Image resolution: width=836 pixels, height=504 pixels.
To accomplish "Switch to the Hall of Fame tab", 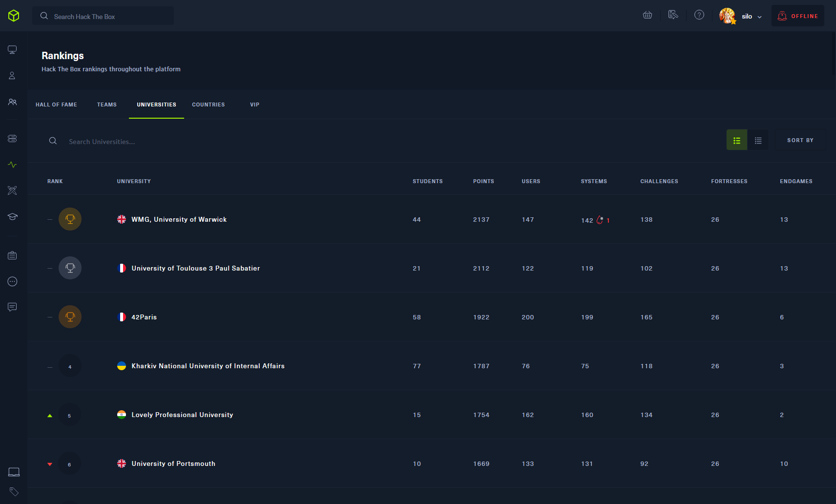I will pos(56,105).
